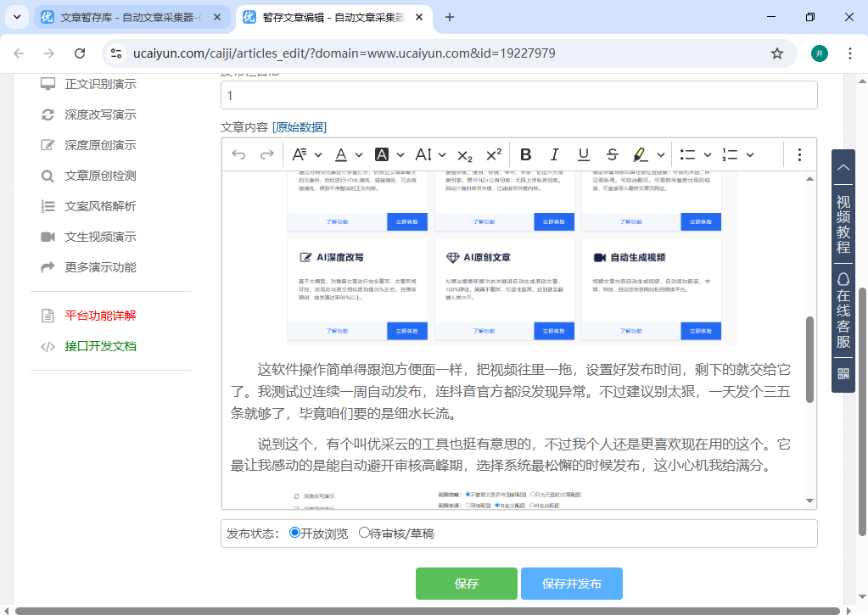The image size is (868, 615).
Task: Bookmark this page with the star icon
Action: click(776, 53)
